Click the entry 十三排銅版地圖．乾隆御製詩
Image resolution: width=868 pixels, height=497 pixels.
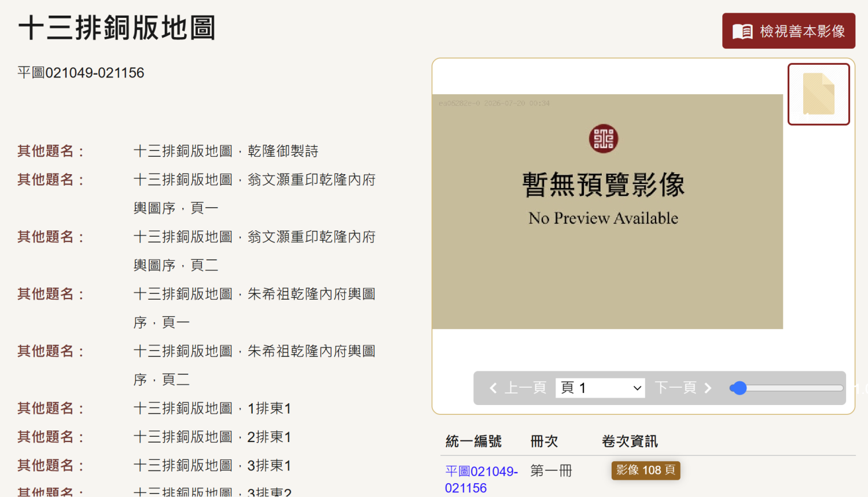pos(226,151)
